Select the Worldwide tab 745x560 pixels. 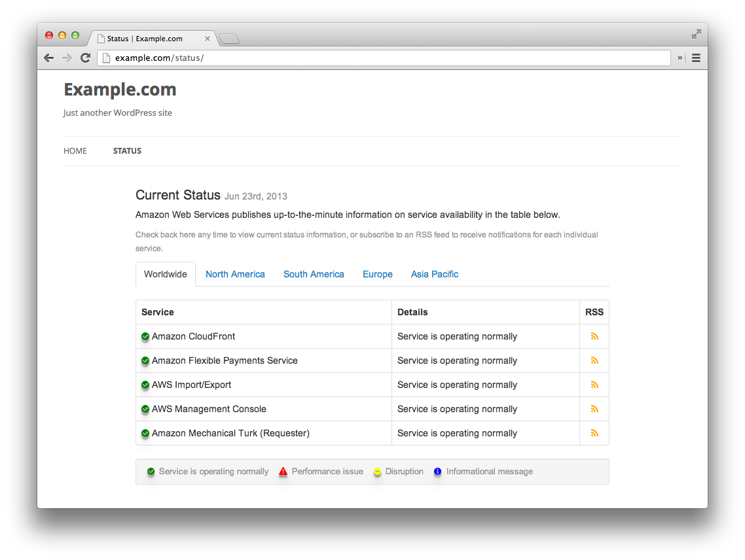click(166, 274)
